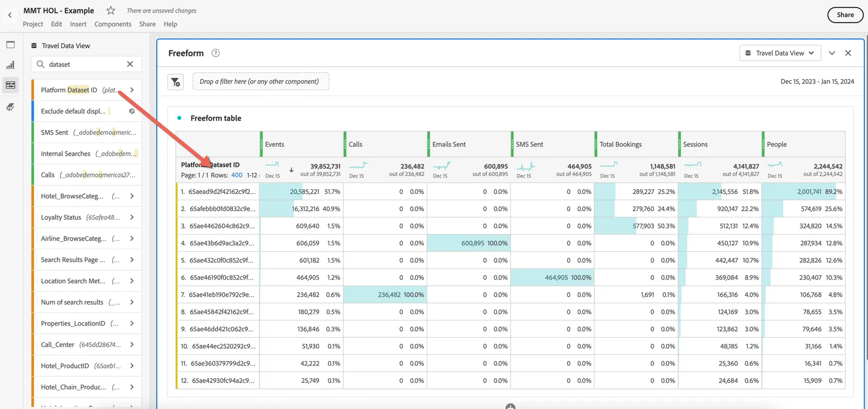Click the magnifier icon in component search
This screenshot has height=409, width=868.
(40, 64)
